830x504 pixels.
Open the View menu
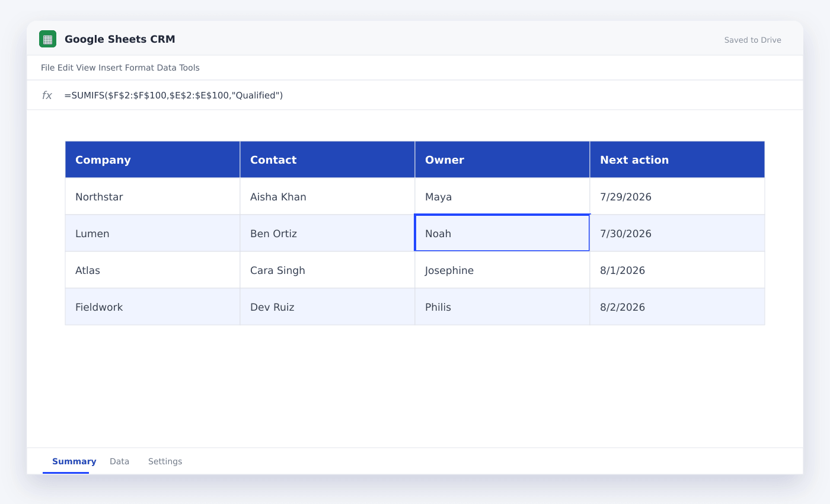pos(85,68)
